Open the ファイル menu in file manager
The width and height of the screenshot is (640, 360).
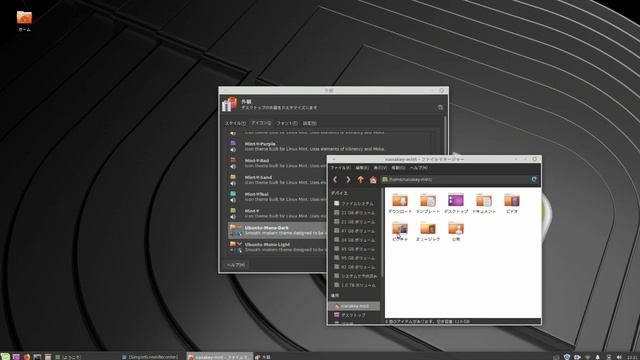pos(340,168)
